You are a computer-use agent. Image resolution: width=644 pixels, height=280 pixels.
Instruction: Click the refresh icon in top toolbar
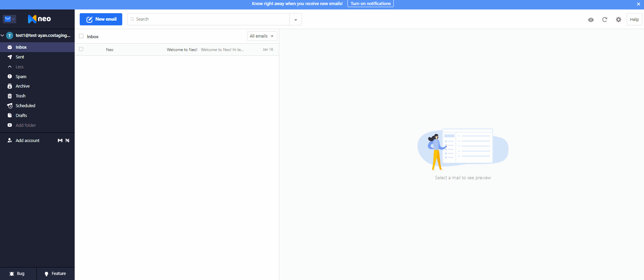click(x=604, y=20)
